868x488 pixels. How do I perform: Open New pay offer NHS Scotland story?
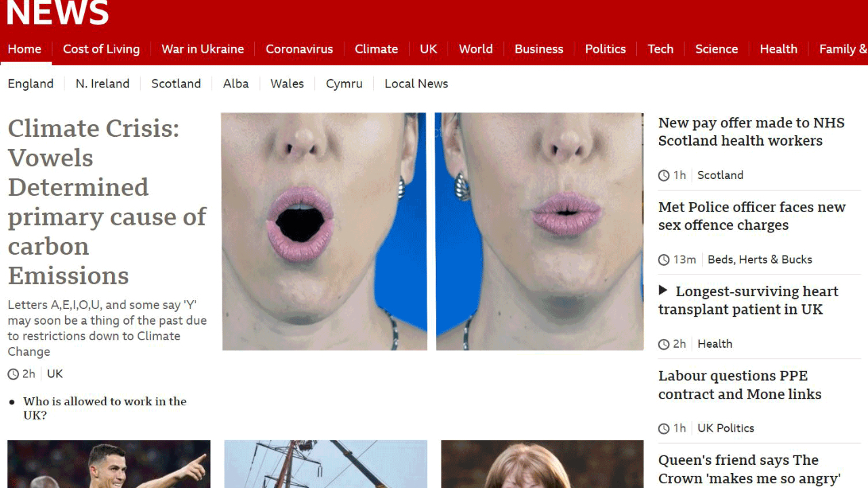(x=751, y=131)
